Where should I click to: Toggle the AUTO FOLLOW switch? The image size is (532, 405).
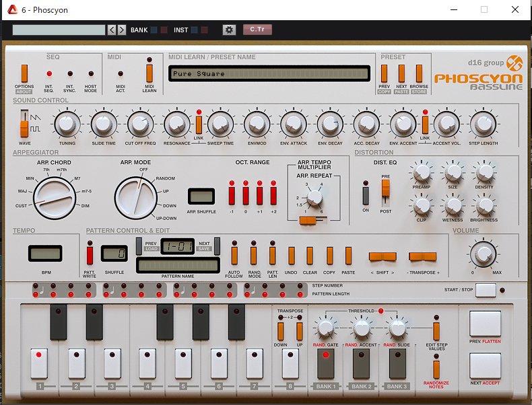pyautogui.click(x=234, y=256)
